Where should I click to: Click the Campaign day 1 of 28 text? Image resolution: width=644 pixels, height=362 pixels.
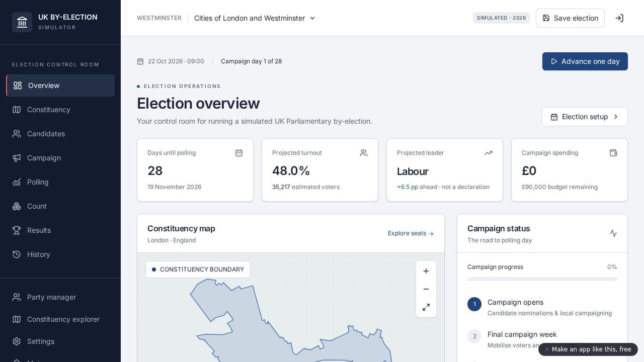251,61
